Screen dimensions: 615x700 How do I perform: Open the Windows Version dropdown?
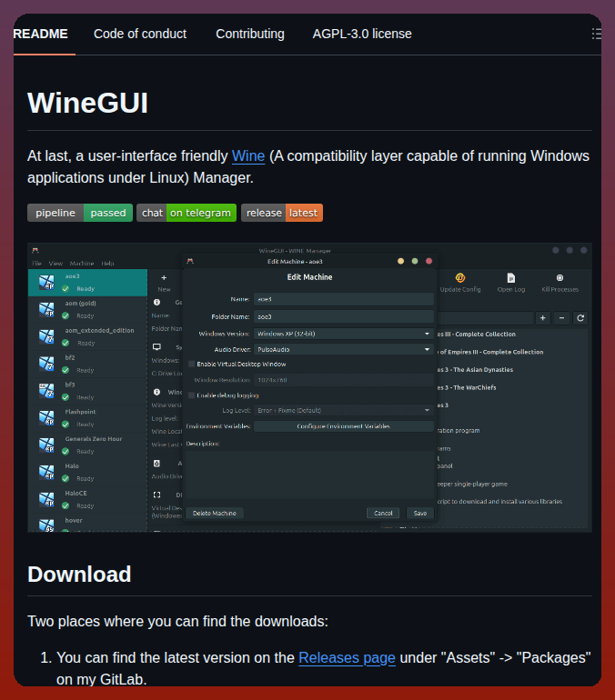coord(344,334)
